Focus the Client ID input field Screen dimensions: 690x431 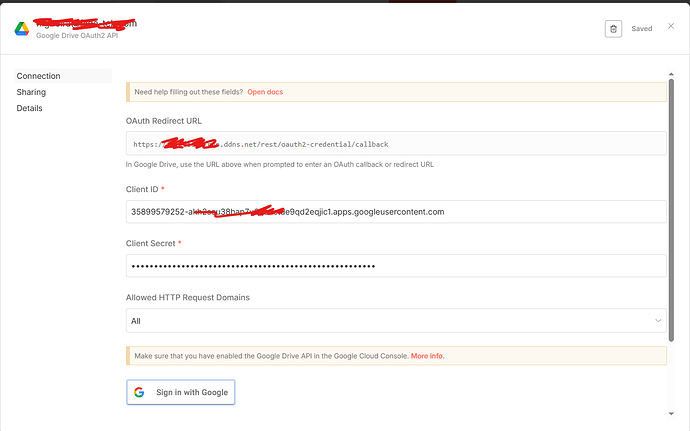click(x=396, y=212)
